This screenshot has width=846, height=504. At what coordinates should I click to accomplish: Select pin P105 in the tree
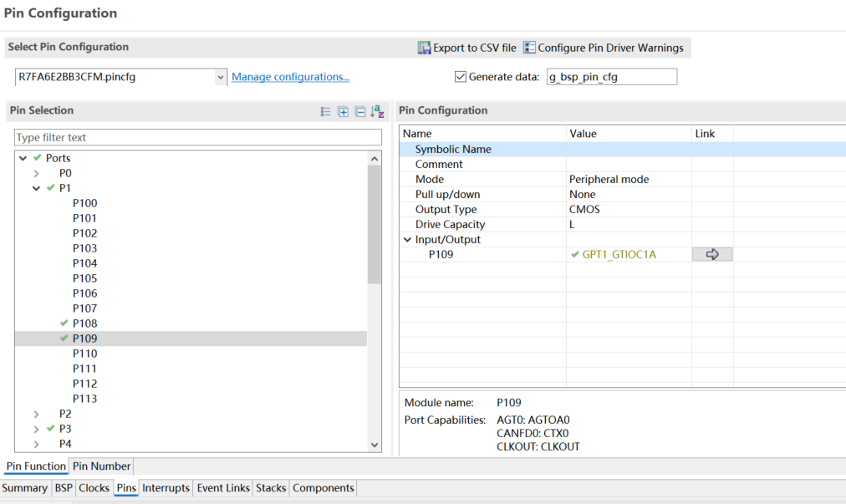84,278
